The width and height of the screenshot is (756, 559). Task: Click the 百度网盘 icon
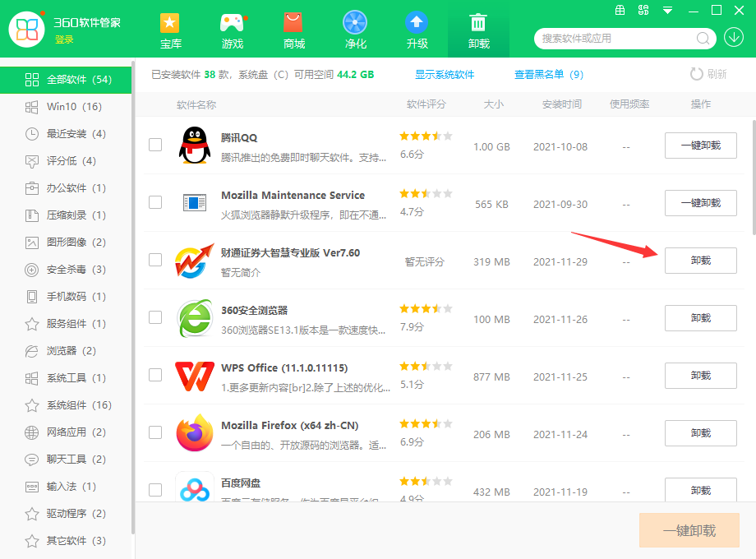(194, 488)
